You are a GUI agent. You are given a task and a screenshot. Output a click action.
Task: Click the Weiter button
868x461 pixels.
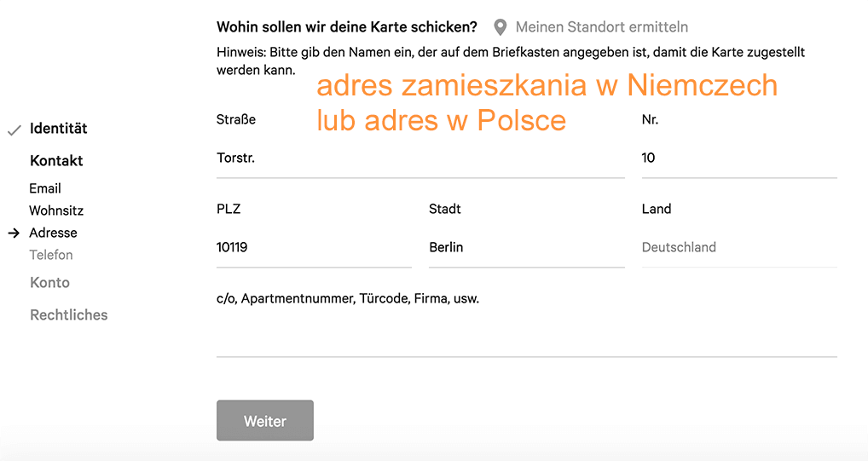coord(265,421)
